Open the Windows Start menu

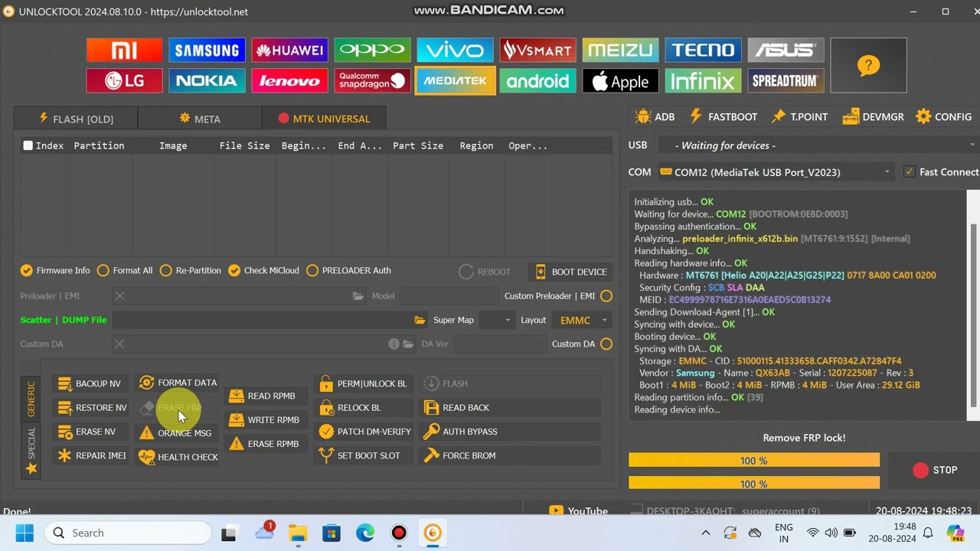(x=24, y=533)
